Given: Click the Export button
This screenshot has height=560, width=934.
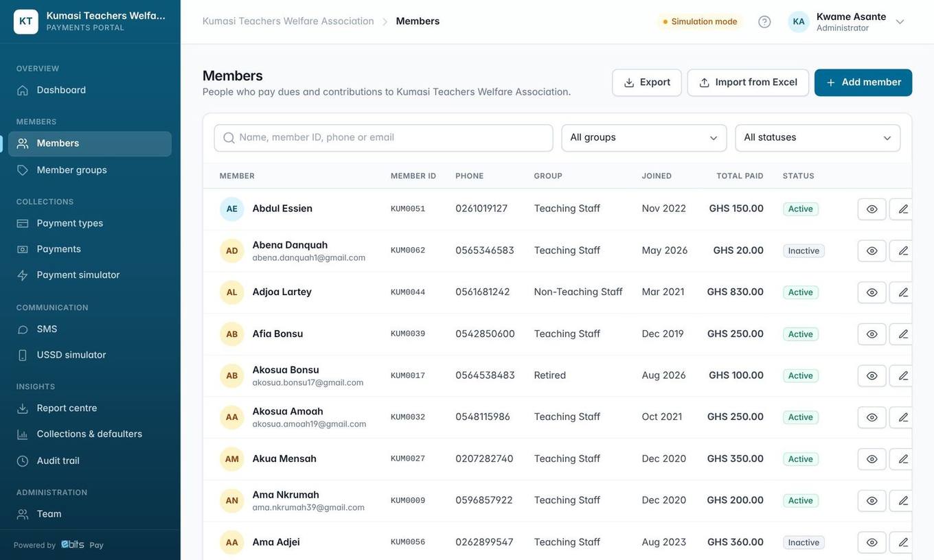Looking at the screenshot, I should pyautogui.click(x=647, y=82).
